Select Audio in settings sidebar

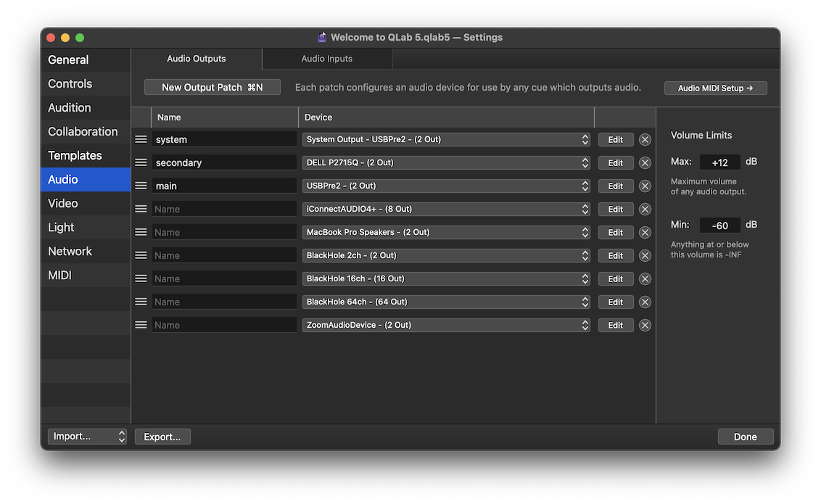coord(86,180)
